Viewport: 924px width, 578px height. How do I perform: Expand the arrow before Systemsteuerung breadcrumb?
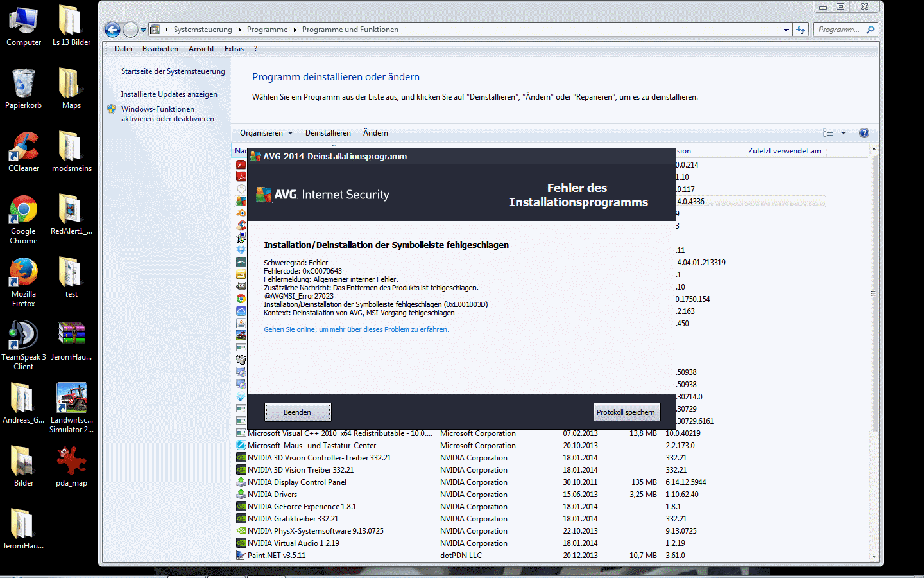coord(166,30)
